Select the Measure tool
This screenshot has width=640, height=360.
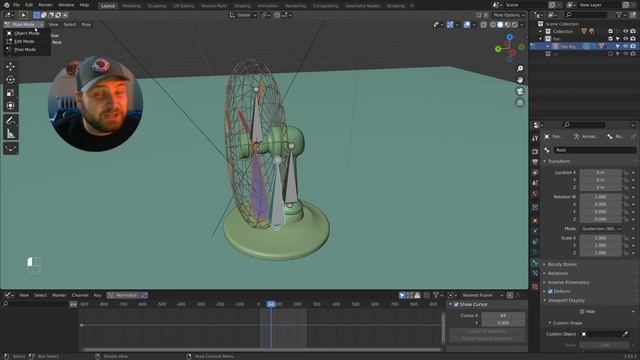[11, 133]
